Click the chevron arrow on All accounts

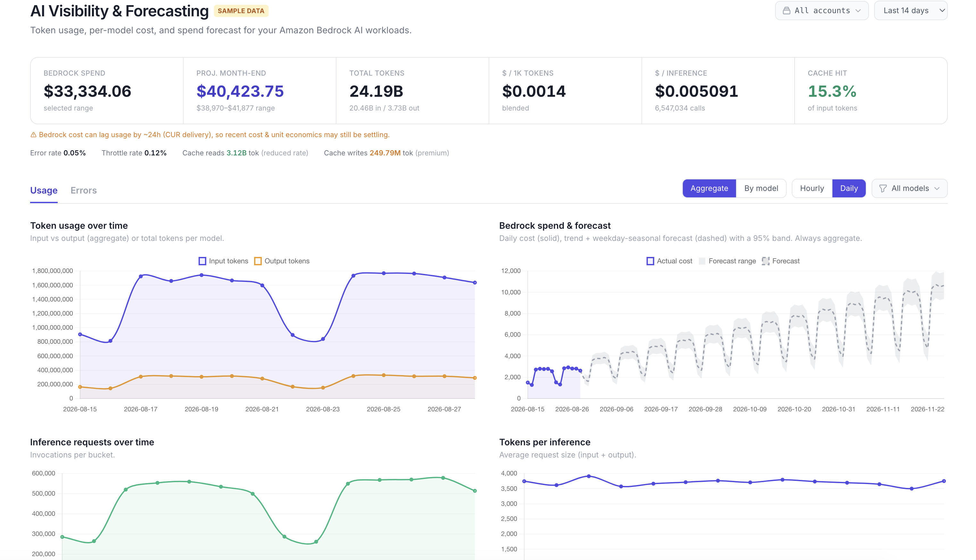[x=858, y=11]
